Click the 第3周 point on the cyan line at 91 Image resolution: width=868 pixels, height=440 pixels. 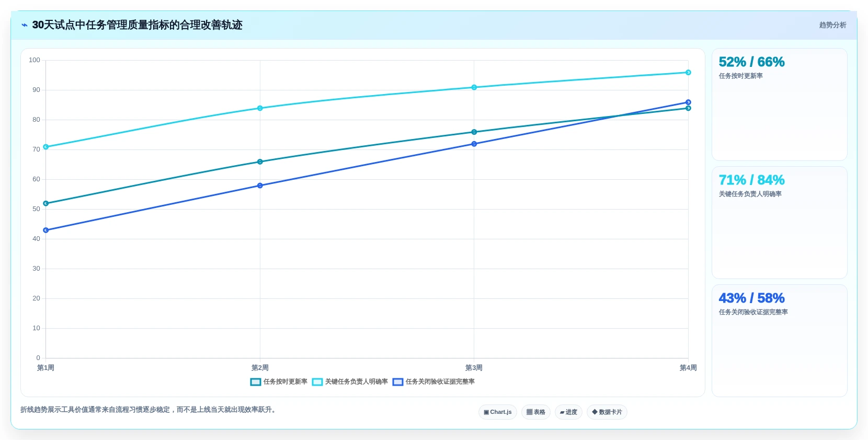coord(474,87)
